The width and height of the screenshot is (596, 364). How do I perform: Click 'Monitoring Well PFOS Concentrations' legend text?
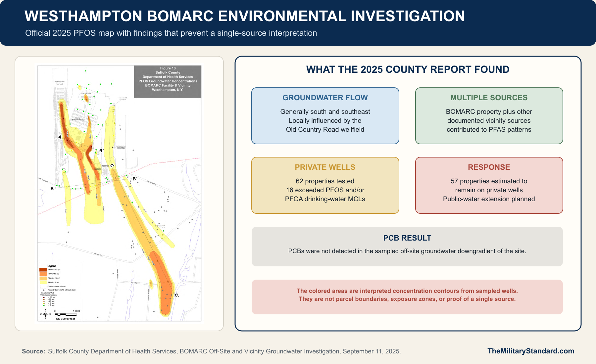click(x=48, y=294)
